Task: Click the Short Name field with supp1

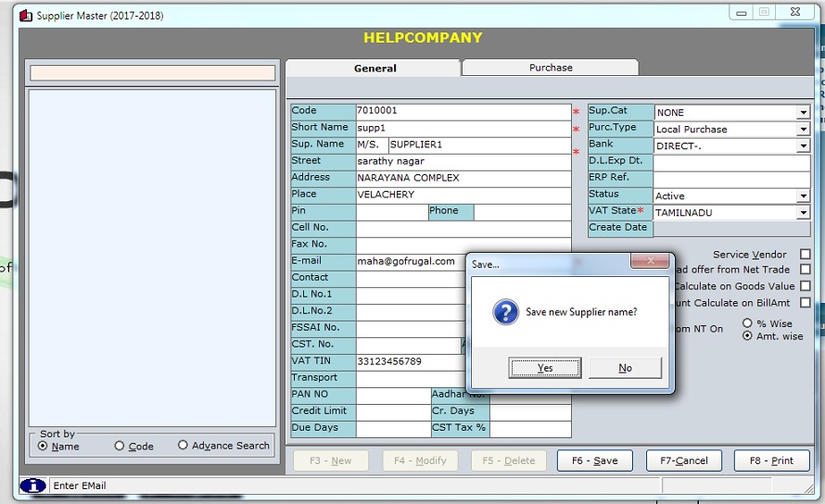Action: (x=463, y=128)
